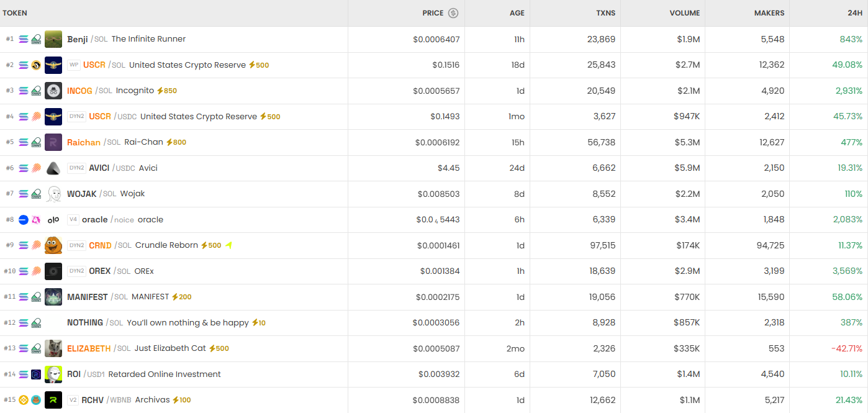Sort by the VOLUME column header

click(684, 12)
